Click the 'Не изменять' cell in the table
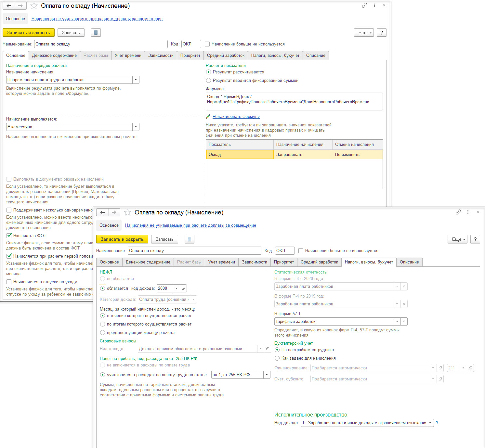Viewport: 485px width, 448px height. (x=357, y=155)
